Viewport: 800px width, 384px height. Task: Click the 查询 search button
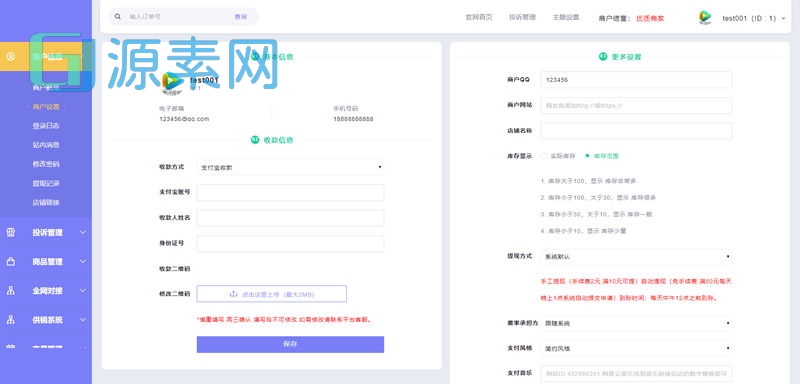(x=240, y=17)
